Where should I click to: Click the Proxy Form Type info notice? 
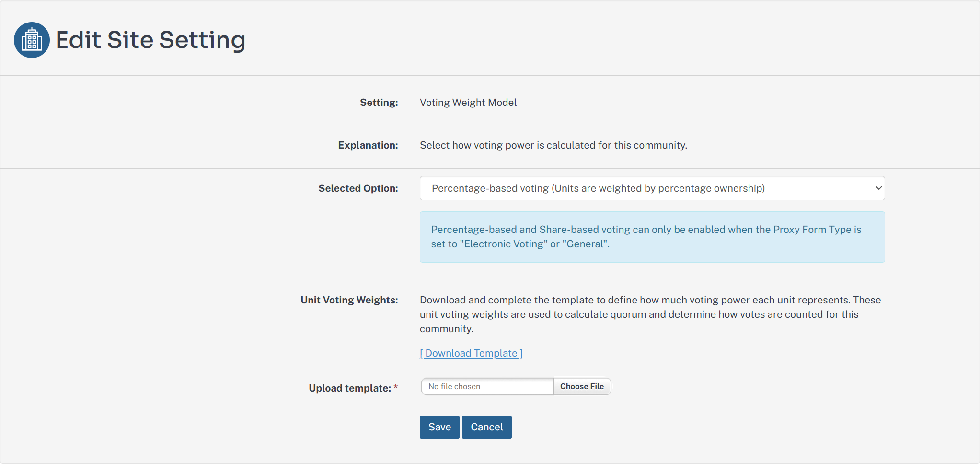pos(652,237)
